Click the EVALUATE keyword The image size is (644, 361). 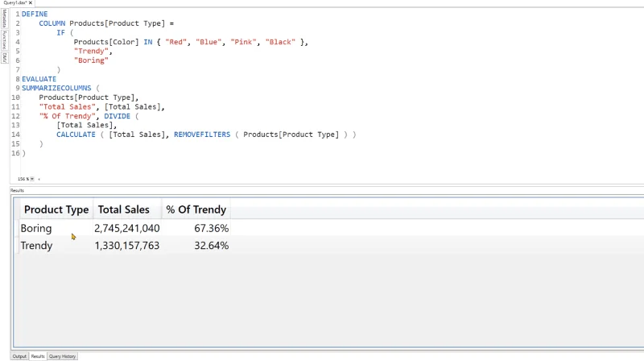click(x=39, y=79)
